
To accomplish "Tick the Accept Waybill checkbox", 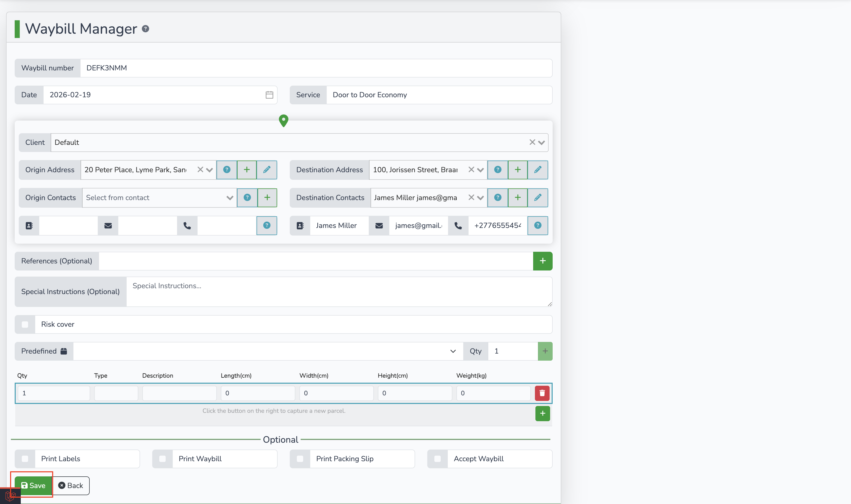I will (x=438, y=459).
